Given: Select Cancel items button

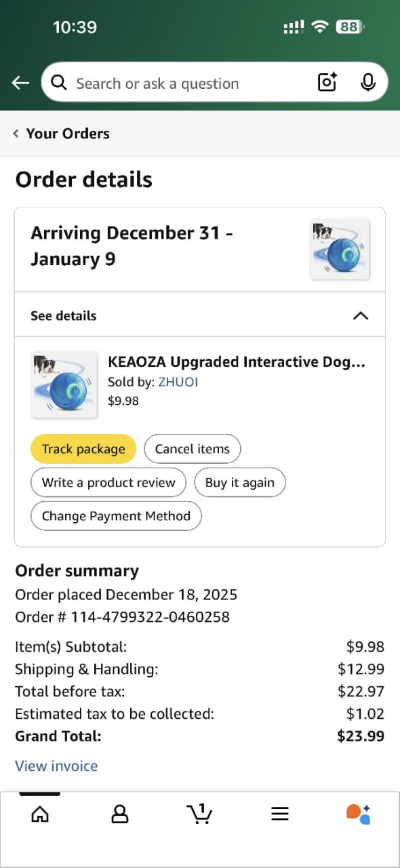Looking at the screenshot, I should point(193,449).
